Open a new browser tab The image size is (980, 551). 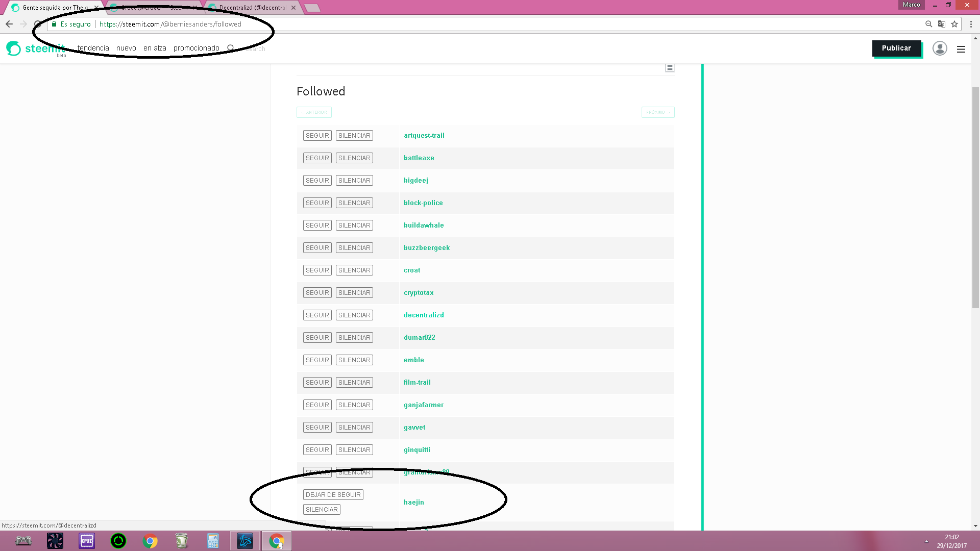[x=312, y=8]
